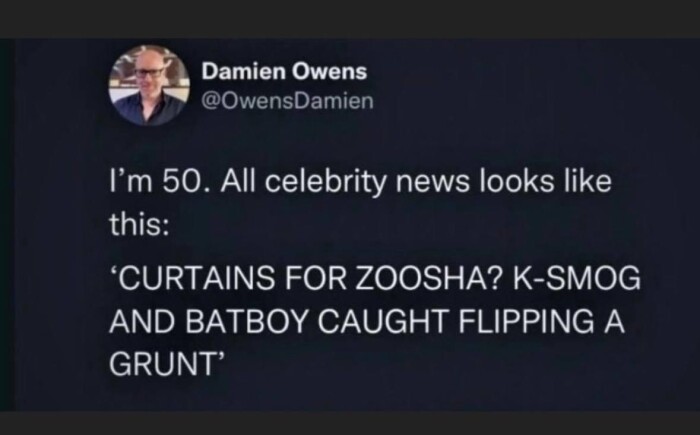
Task: Click the word 'news' in the tweet
Action: point(422,185)
